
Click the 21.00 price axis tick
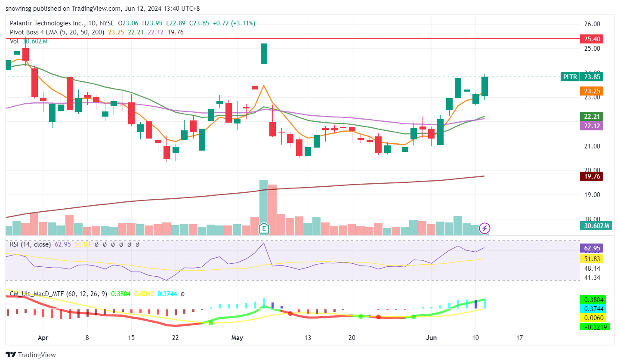(x=592, y=146)
